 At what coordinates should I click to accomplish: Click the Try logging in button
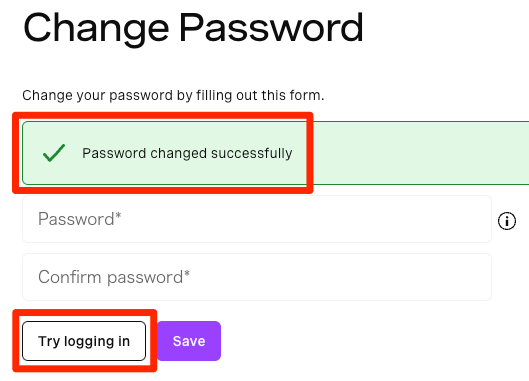(x=84, y=341)
